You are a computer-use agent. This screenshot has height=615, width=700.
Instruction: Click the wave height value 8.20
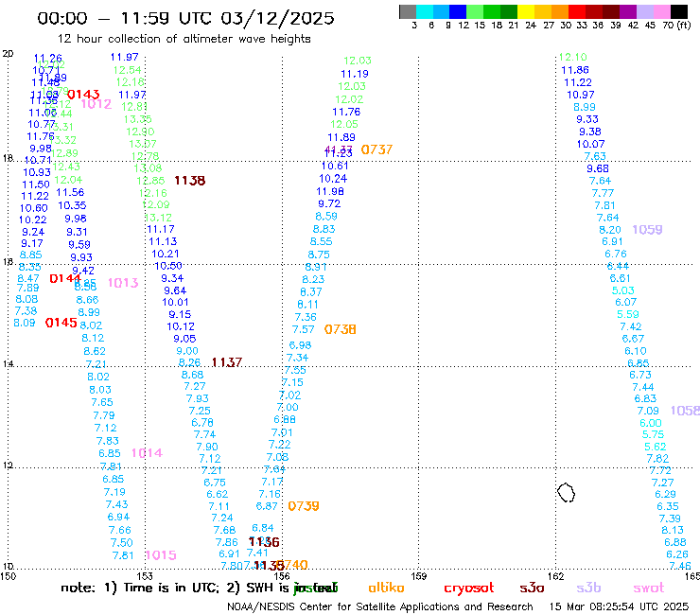point(610,230)
